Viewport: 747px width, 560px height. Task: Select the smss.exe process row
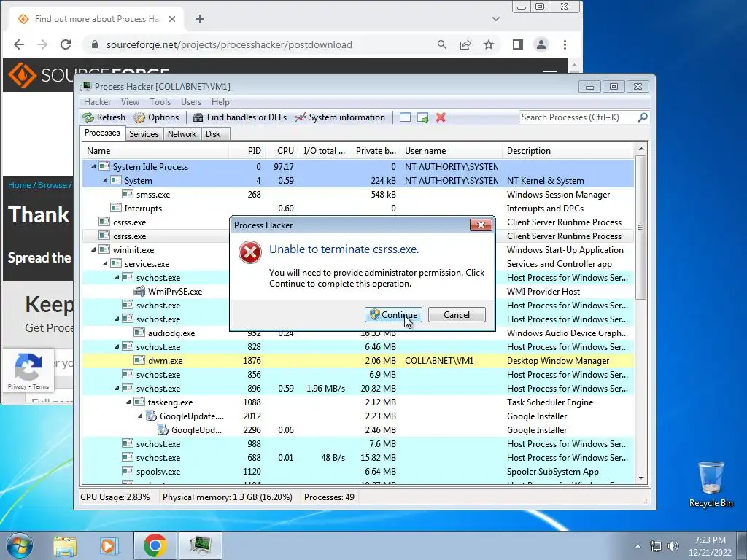357,194
